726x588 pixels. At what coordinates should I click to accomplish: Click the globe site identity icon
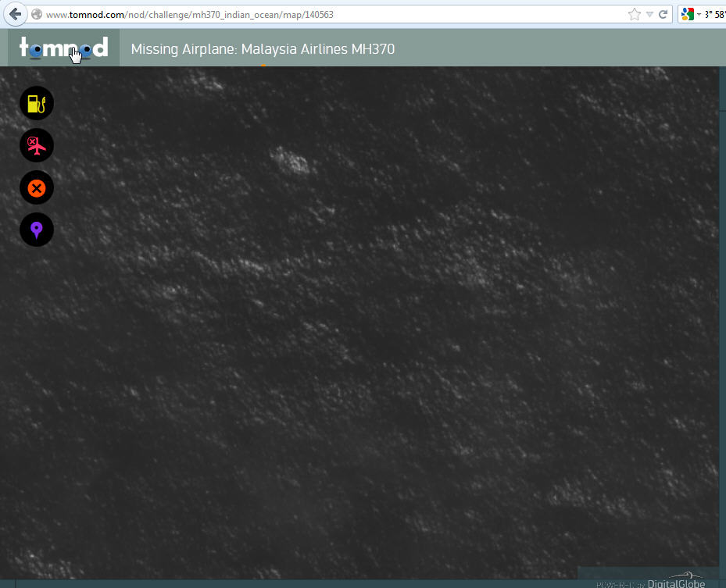tap(36, 14)
